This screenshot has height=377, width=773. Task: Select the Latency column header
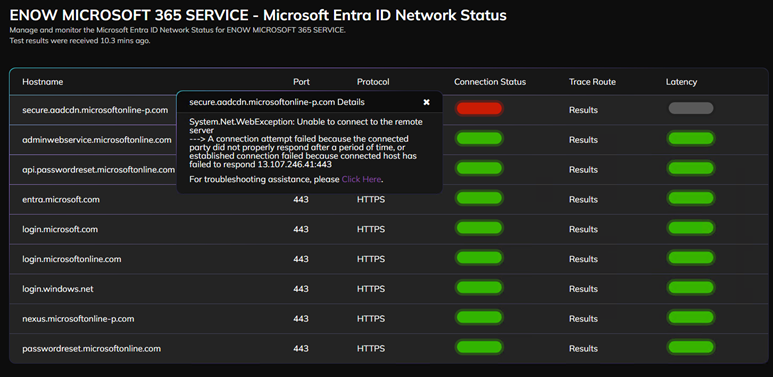681,82
